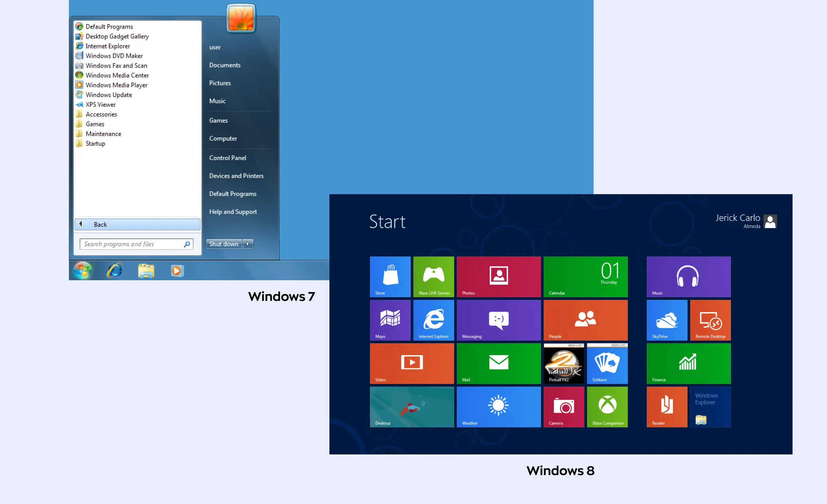This screenshot has height=504, width=827.
Task: Click the Shut down button
Action: click(x=224, y=244)
